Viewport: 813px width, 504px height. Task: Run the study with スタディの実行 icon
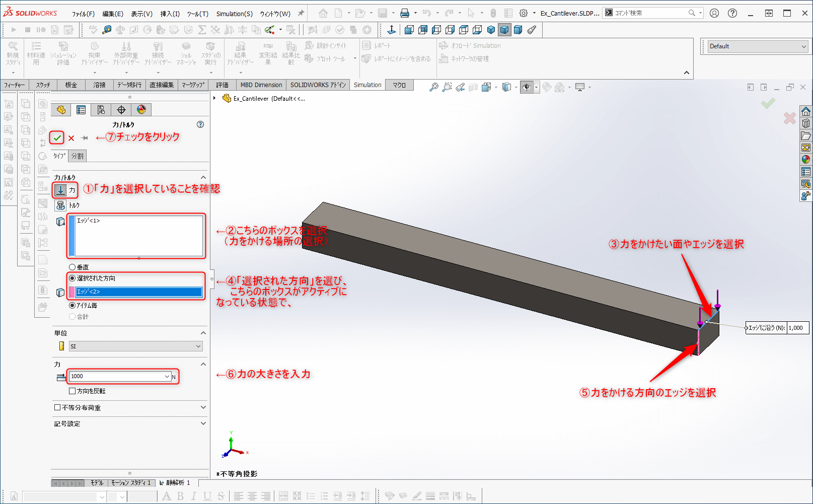(x=211, y=53)
